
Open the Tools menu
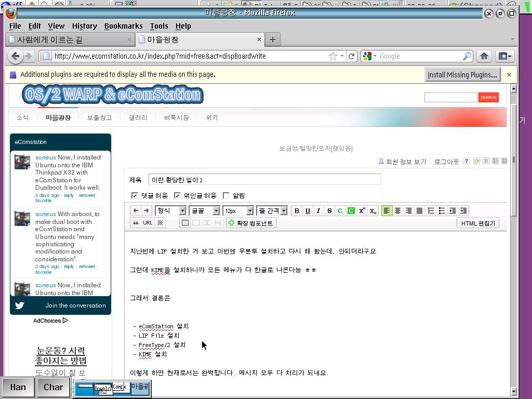(x=159, y=26)
